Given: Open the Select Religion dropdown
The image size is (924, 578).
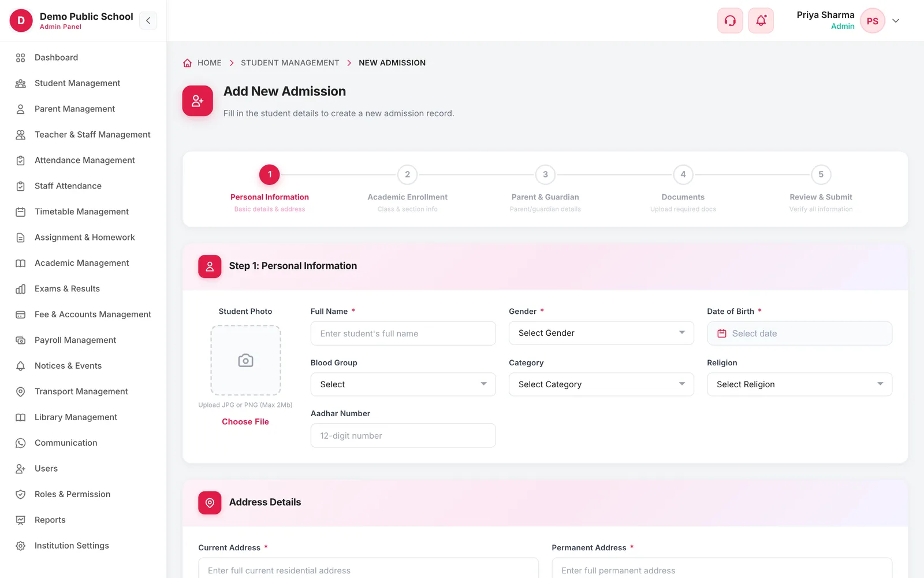Looking at the screenshot, I should [x=799, y=384].
